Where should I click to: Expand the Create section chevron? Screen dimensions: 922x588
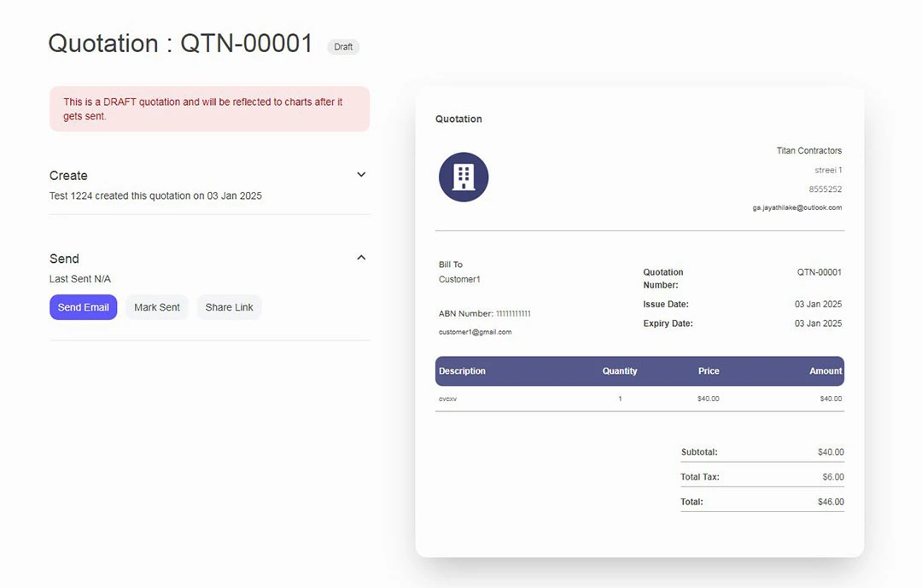click(361, 175)
